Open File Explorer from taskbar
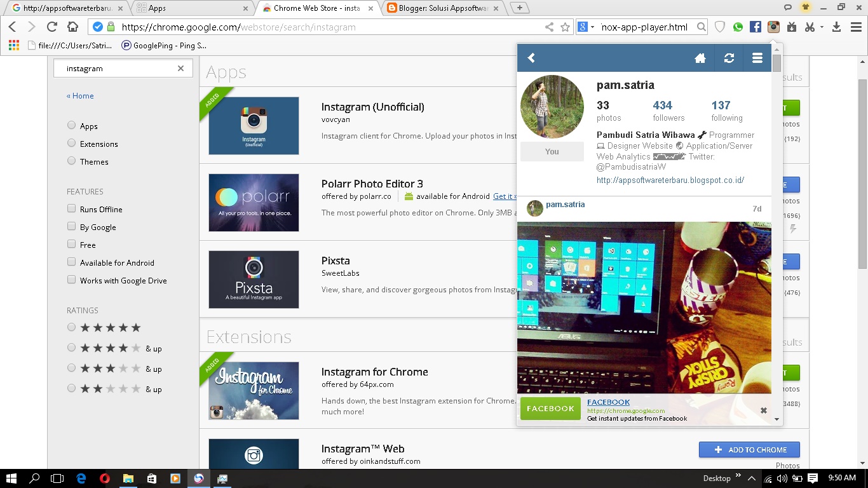Image resolution: width=868 pixels, height=488 pixels. pyautogui.click(x=128, y=478)
